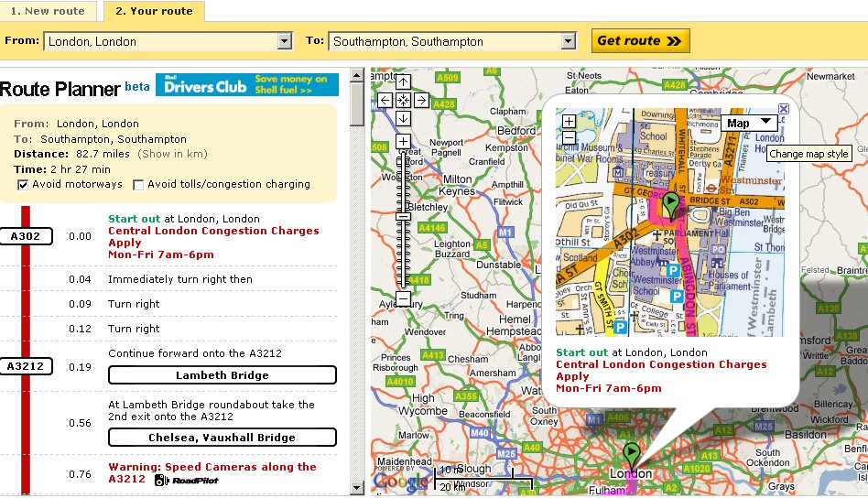Zoom in on the main map

click(x=403, y=142)
